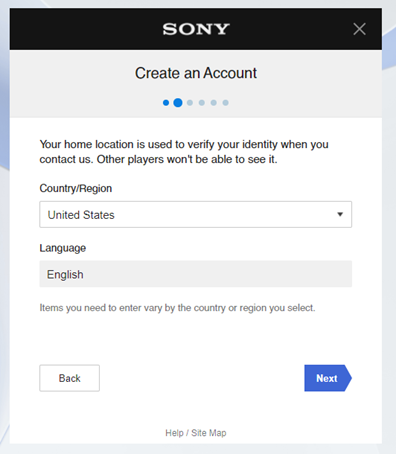Open the Country/Region United States dropdown
This screenshot has height=454, width=396.
click(196, 214)
